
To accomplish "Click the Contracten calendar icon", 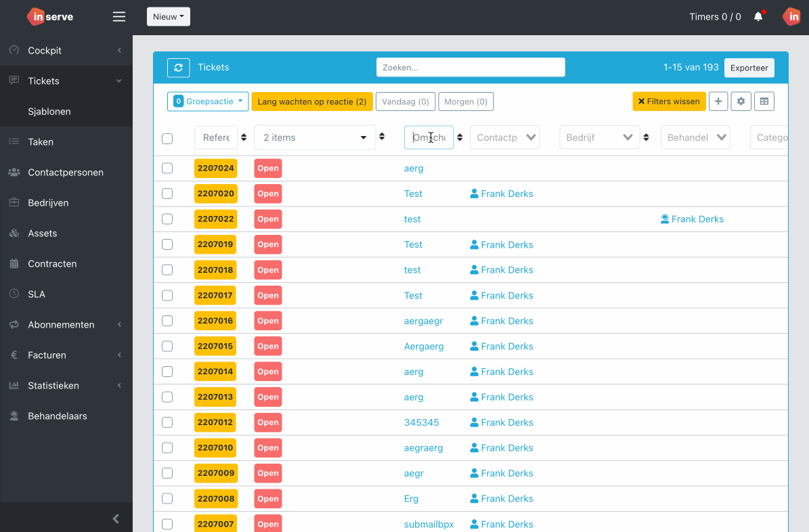I will coord(14,263).
